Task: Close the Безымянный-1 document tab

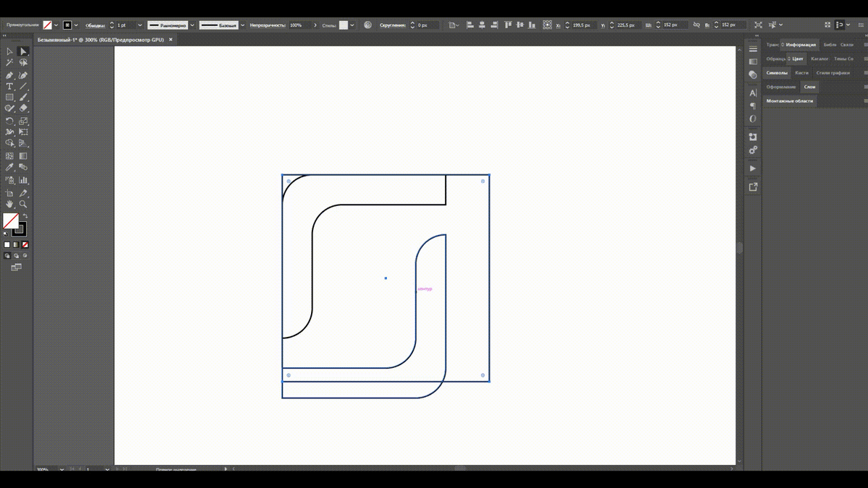Action: click(171, 40)
